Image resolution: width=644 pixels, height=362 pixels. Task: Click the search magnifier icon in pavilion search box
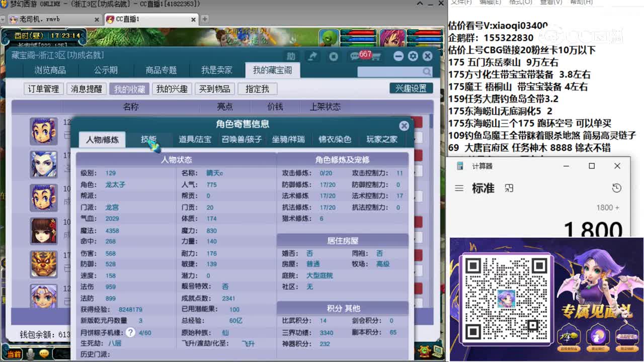(x=427, y=72)
